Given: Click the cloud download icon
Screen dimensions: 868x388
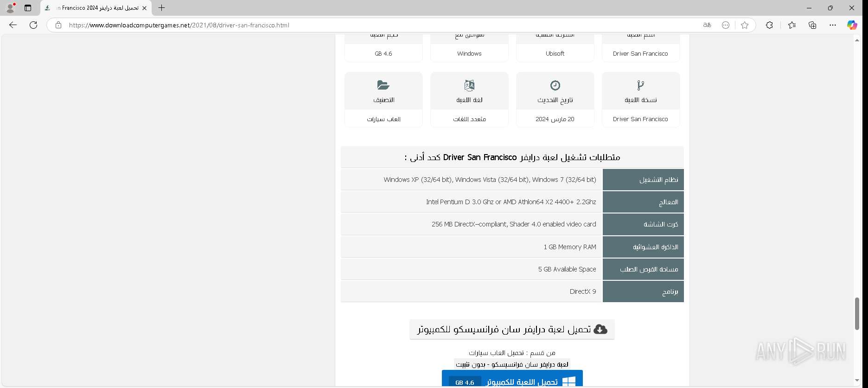Looking at the screenshot, I should tap(600, 329).
